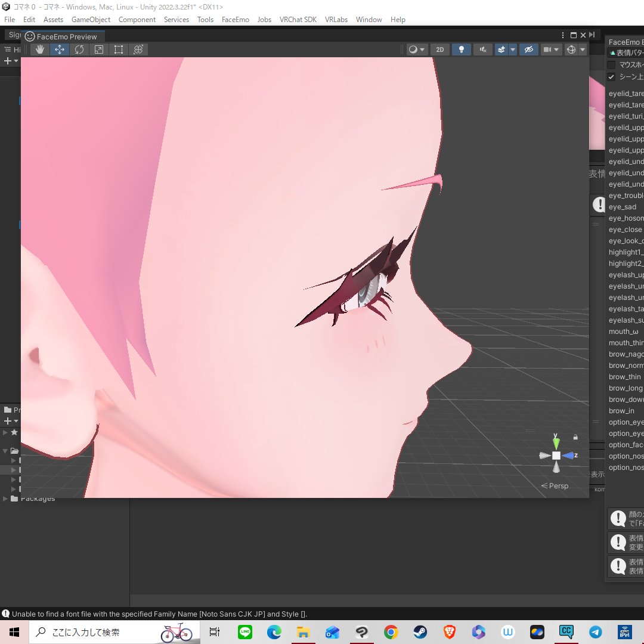Toggle the scene gizmo rotation lock
This screenshot has height=644, width=644.
(575, 437)
